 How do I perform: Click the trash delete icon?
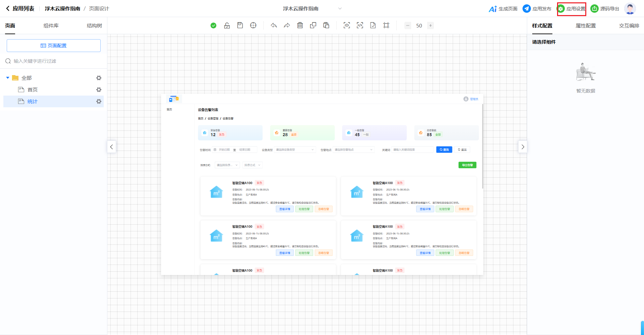click(300, 25)
